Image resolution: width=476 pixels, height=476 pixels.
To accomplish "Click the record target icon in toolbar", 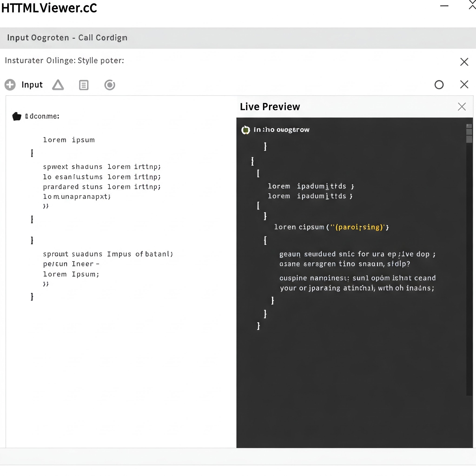I will coord(110,85).
